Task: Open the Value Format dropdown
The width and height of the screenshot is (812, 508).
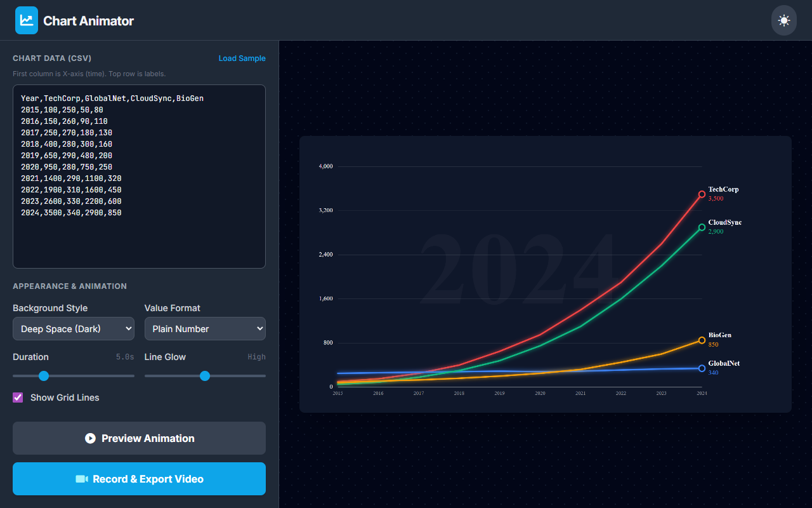Action: (x=205, y=328)
